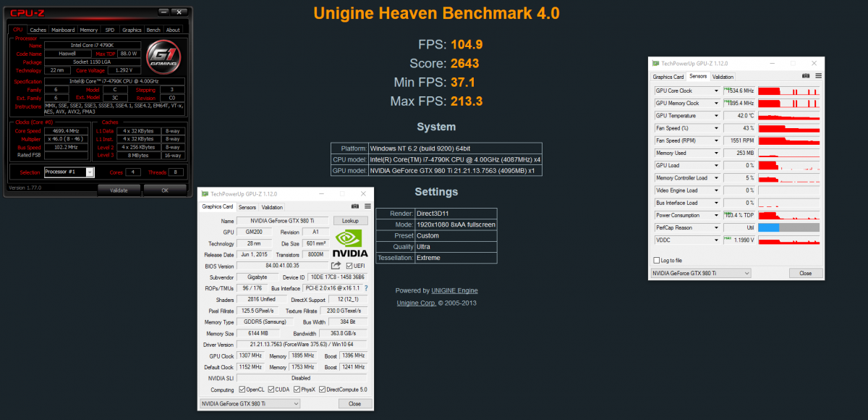Open the GPU Memory Clock sensor dropdown
The image size is (868, 420).
(717, 104)
